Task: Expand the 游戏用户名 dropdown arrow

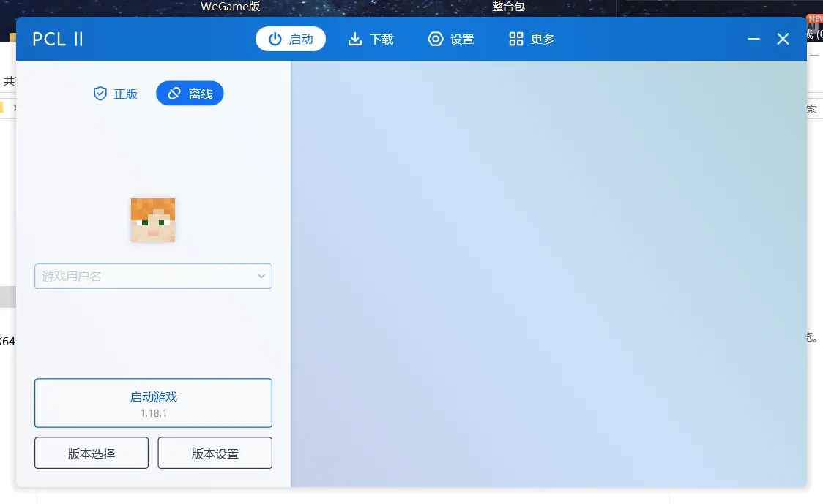Action: point(261,277)
